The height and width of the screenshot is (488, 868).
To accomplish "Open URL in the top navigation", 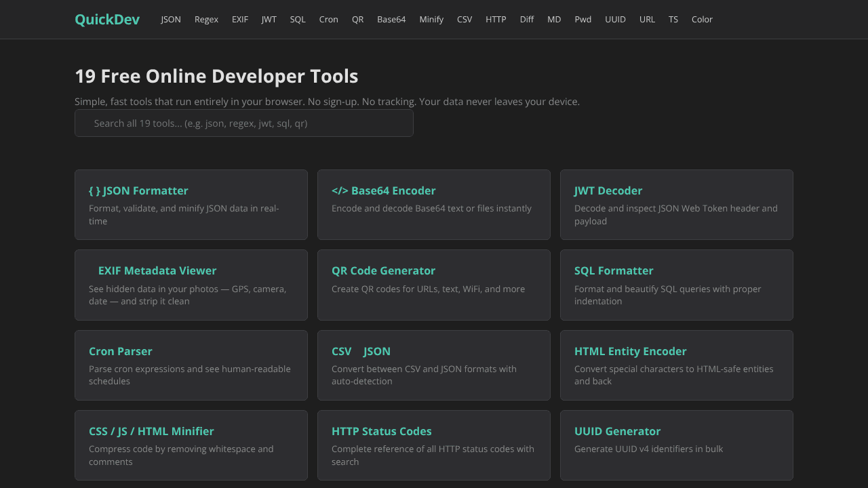I will [648, 20].
